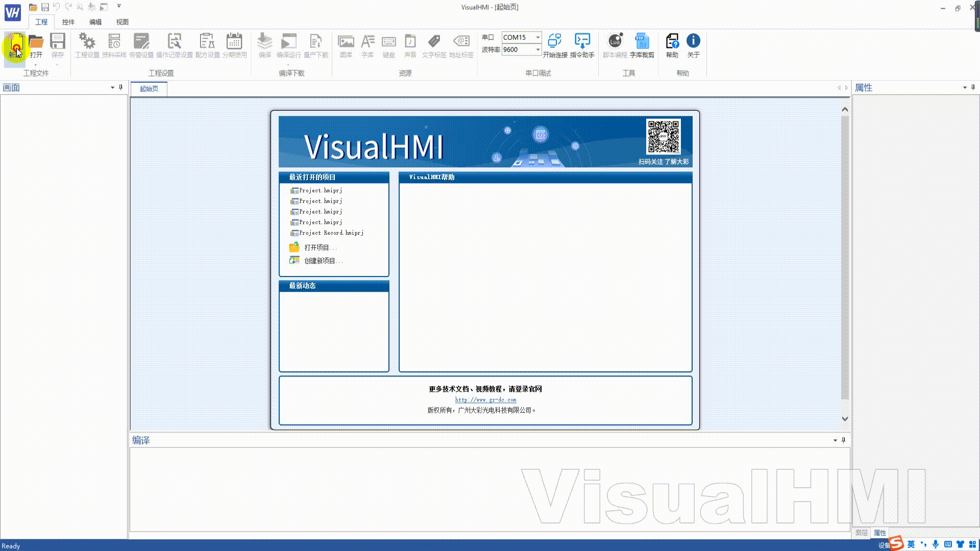
Task: Select the 起始页 document tab
Action: (x=149, y=89)
